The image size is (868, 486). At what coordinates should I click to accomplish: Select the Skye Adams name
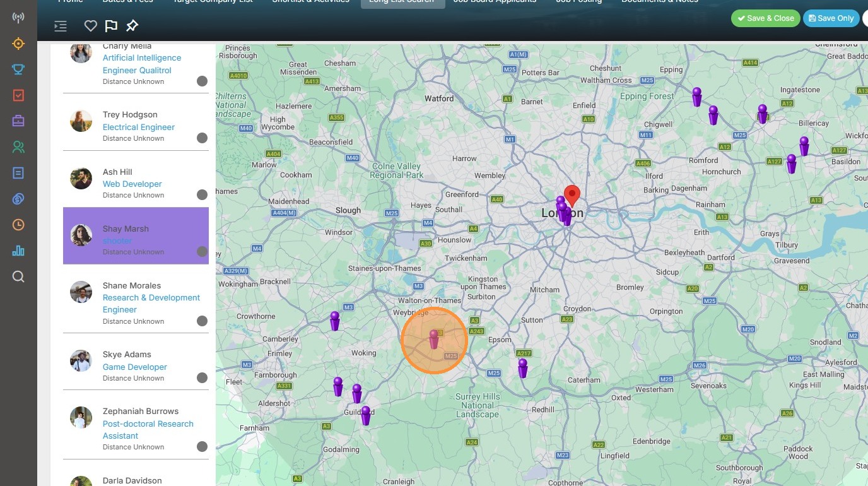[127, 354]
